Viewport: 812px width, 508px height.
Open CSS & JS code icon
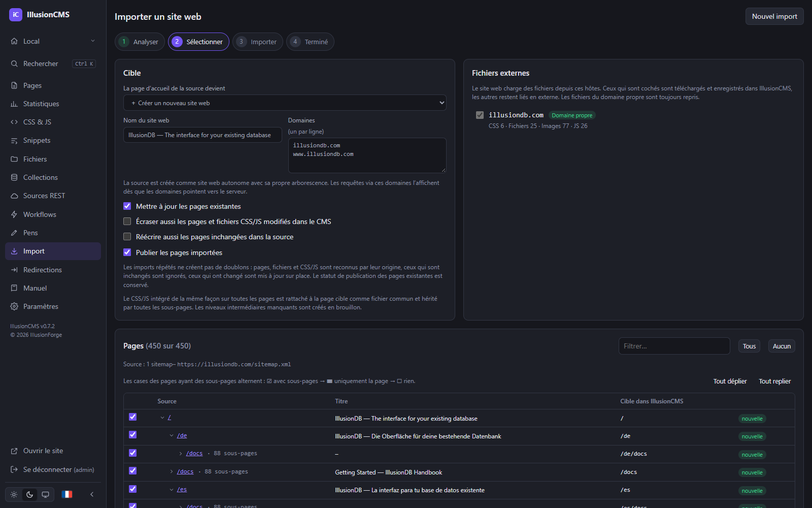[x=14, y=122]
